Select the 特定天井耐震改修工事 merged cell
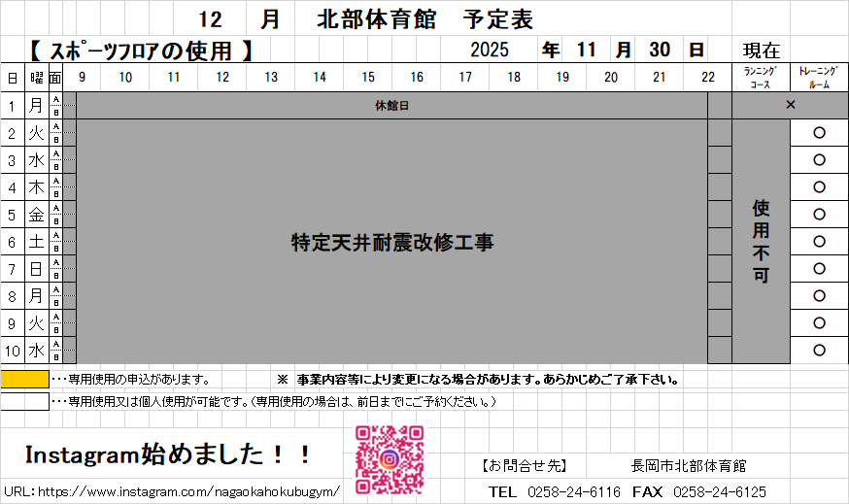Screen dimensions: 849x504 coord(391,242)
